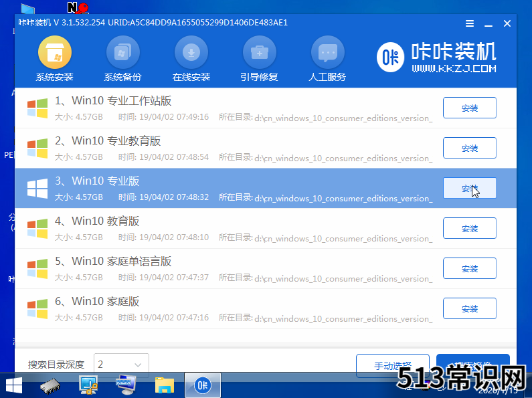
Task: Select the 系统安装 tab label
Action: [x=55, y=78]
